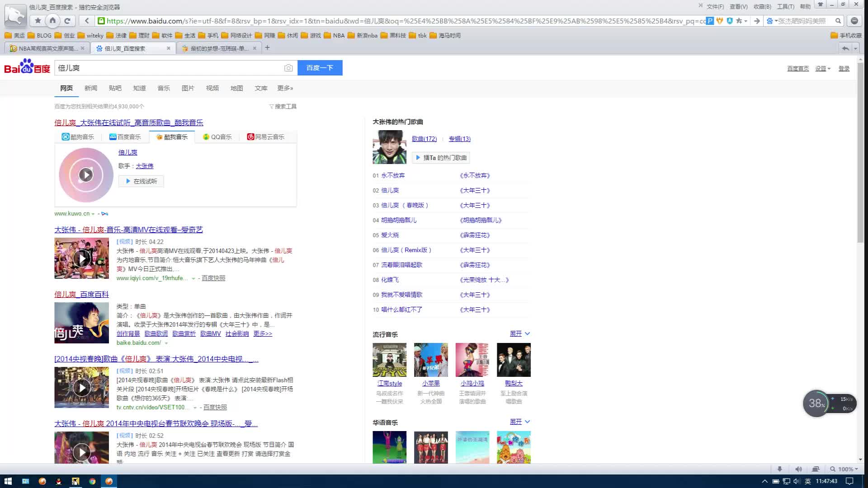Open the 工具(T) menu
This screenshot has height=488, width=868.
click(785, 7)
